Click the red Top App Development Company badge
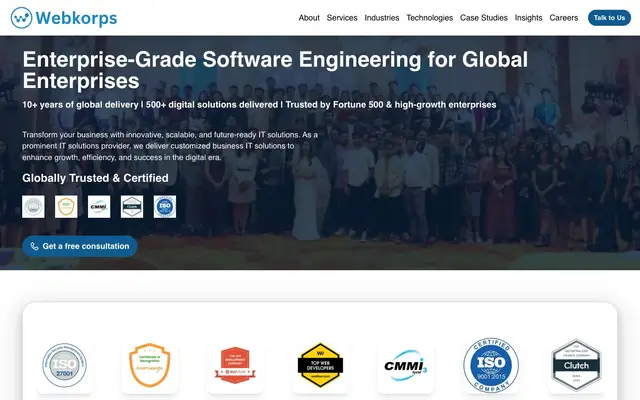640x400 pixels. [235, 365]
